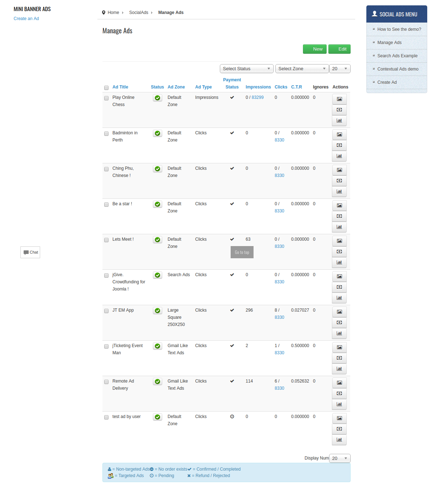Open bar chart stats for test ad by user

coord(339,440)
